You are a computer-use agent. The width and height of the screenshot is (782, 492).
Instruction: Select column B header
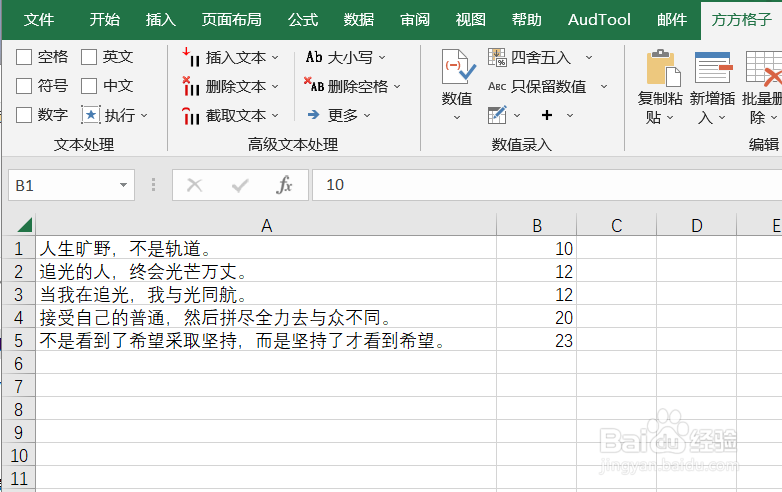(x=537, y=225)
